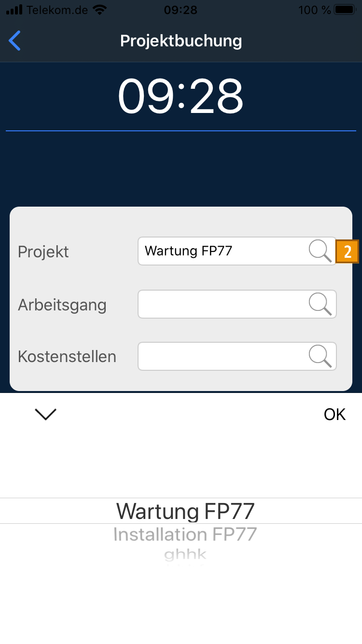This screenshot has width=362, height=644.
Task: Tap the Projektbuchung title
Action: (x=181, y=41)
